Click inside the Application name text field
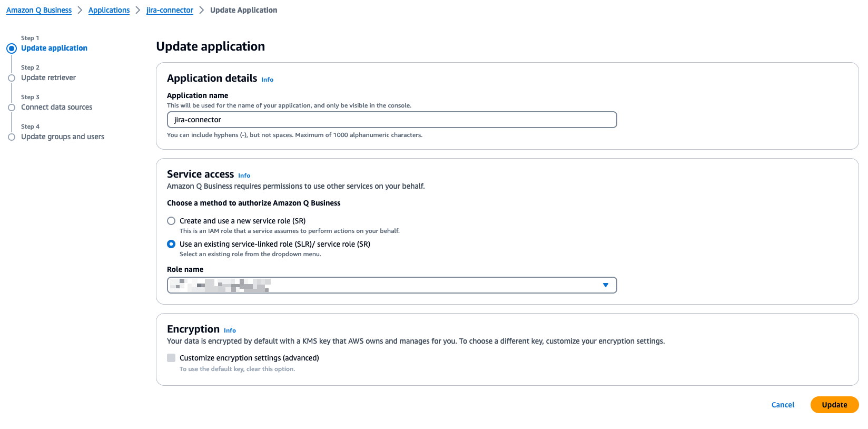The height and width of the screenshot is (429, 868). [391, 120]
